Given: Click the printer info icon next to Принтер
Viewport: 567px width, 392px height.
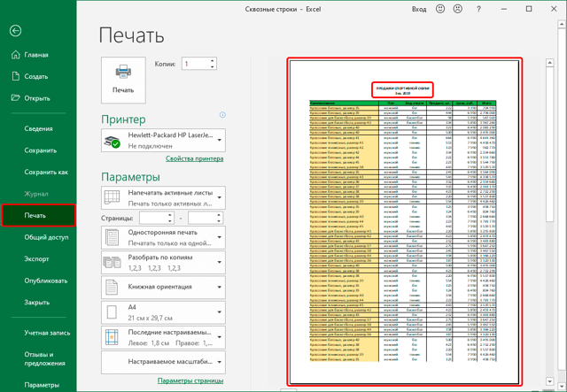Looking at the screenshot, I should click(x=222, y=115).
